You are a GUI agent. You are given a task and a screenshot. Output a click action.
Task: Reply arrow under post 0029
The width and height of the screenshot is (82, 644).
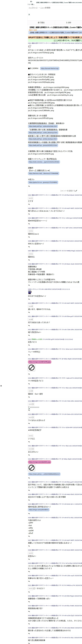pos(29,572)
